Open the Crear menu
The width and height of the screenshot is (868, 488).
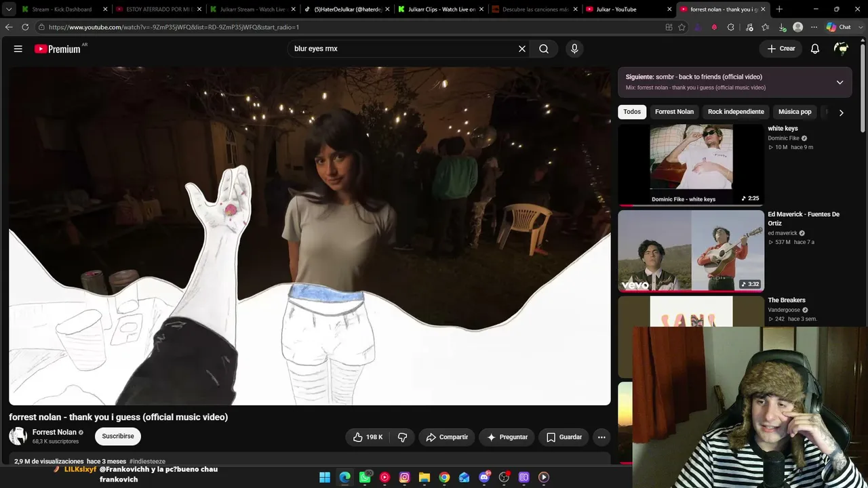pos(781,49)
